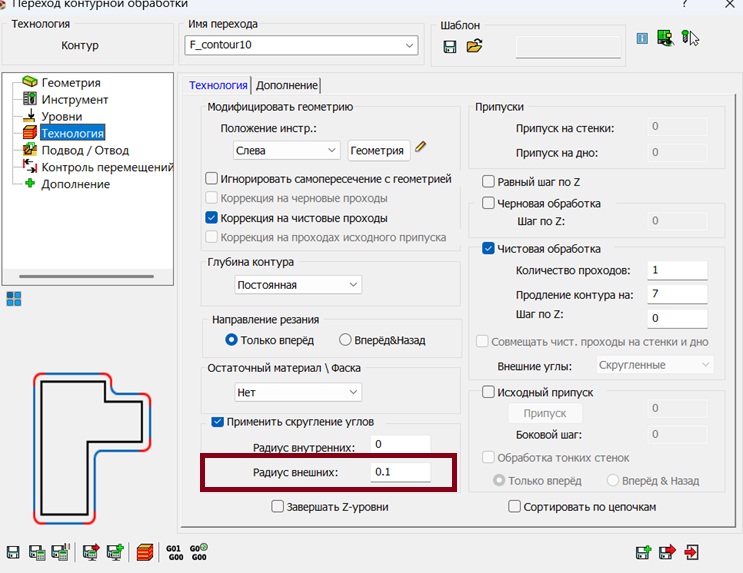The width and height of the screenshot is (743, 573).
Task: Click the bottom-right save with red arrow icon
Action: [x=667, y=552]
